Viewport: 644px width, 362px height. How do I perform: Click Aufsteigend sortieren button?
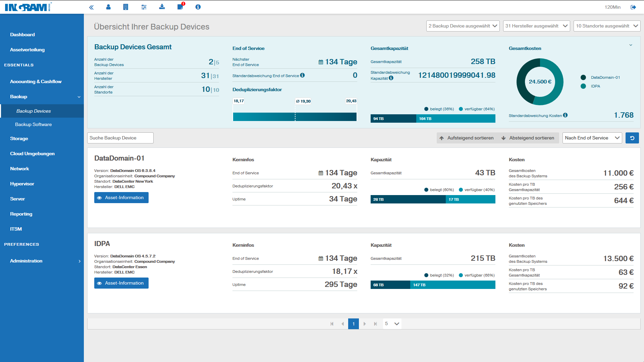(x=467, y=138)
